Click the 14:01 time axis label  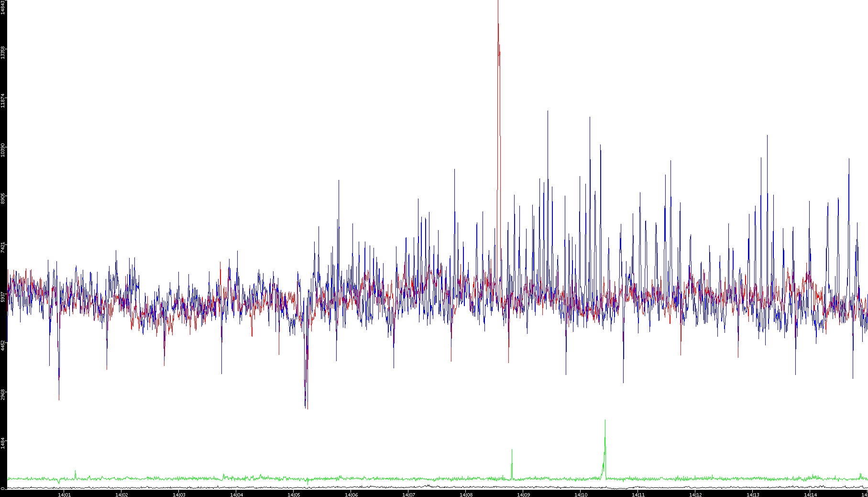65,495
